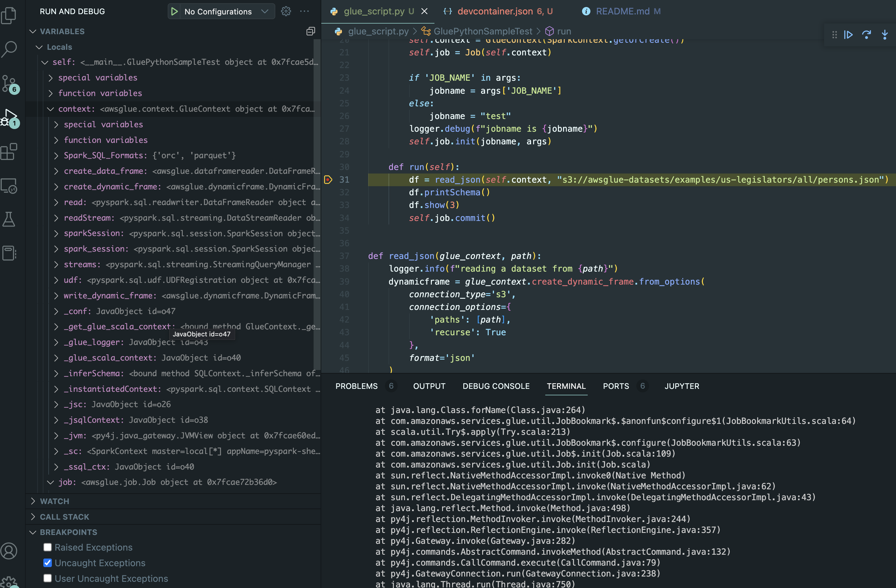Open the Search view icon

coord(9,49)
